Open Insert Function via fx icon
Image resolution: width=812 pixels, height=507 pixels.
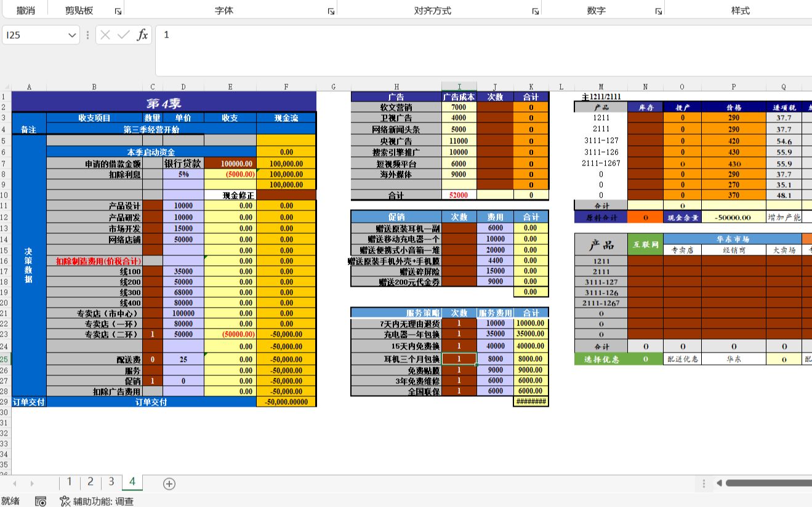tap(142, 35)
